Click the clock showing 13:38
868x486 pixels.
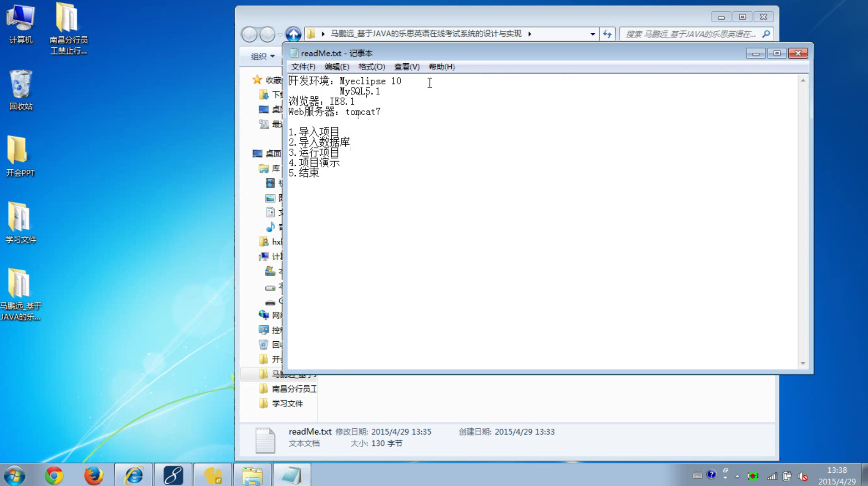coord(837,470)
